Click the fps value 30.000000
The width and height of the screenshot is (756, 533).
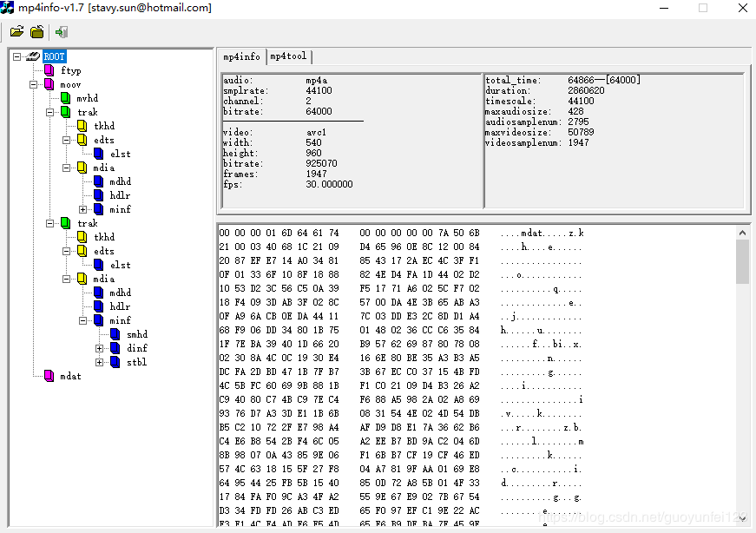(x=329, y=184)
